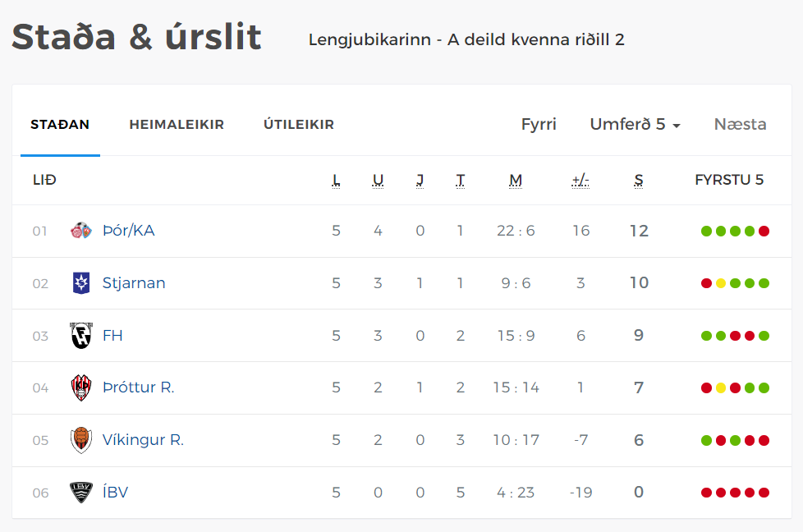Click the FH club crest

pyautogui.click(x=81, y=336)
